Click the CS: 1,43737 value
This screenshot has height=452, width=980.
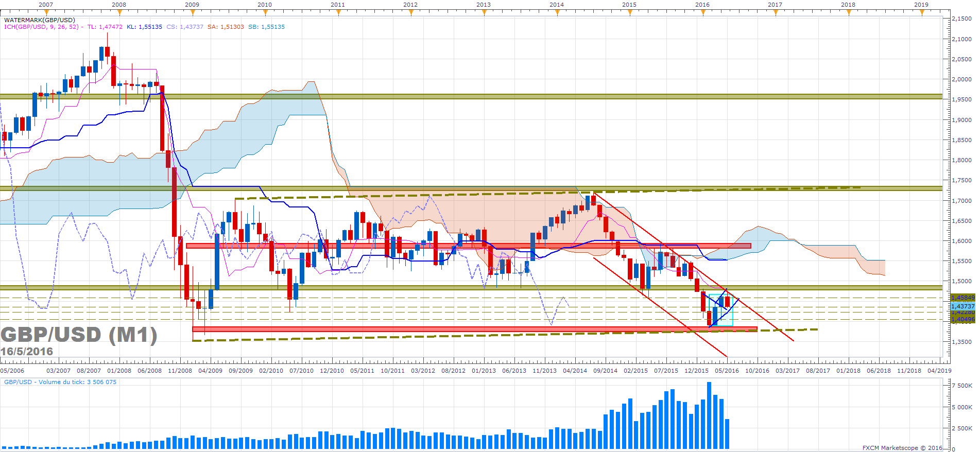[185, 27]
